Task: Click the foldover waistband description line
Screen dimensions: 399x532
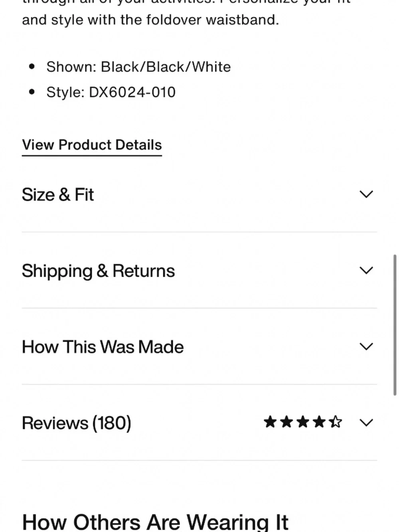Action: click(150, 20)
